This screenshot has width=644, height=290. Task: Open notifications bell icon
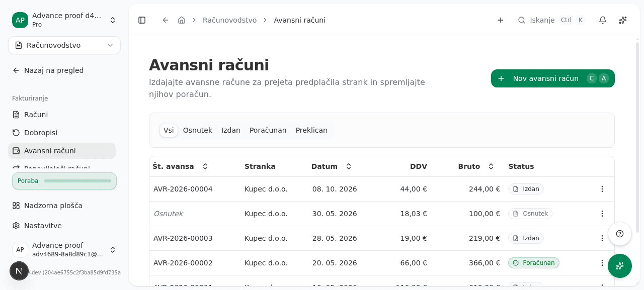point(603,20)
